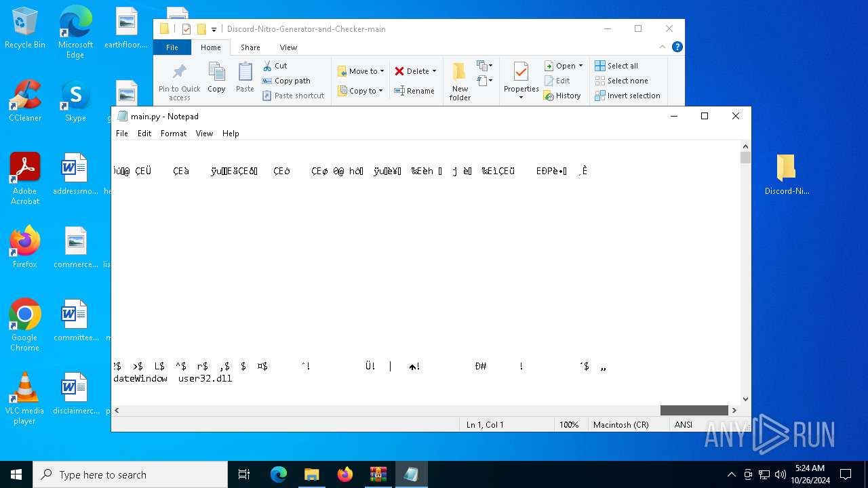
Task: Expand the Copy to dropdown
Action: (x=380, y=91)
